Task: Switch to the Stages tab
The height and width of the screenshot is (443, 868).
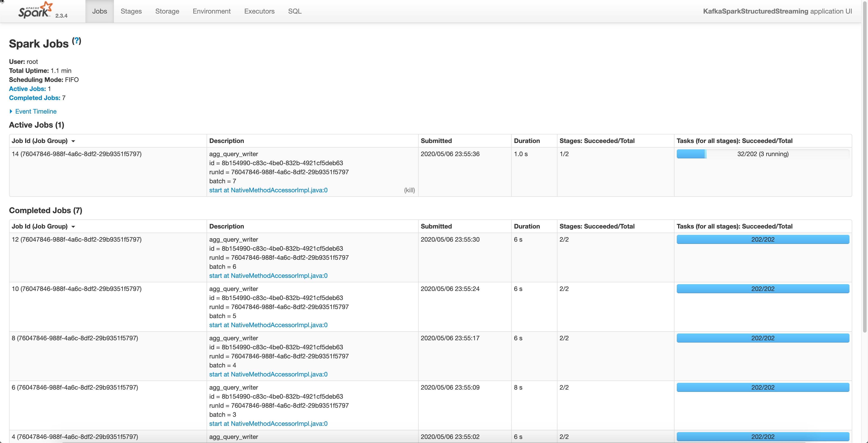Action: [x=131, y=11]
